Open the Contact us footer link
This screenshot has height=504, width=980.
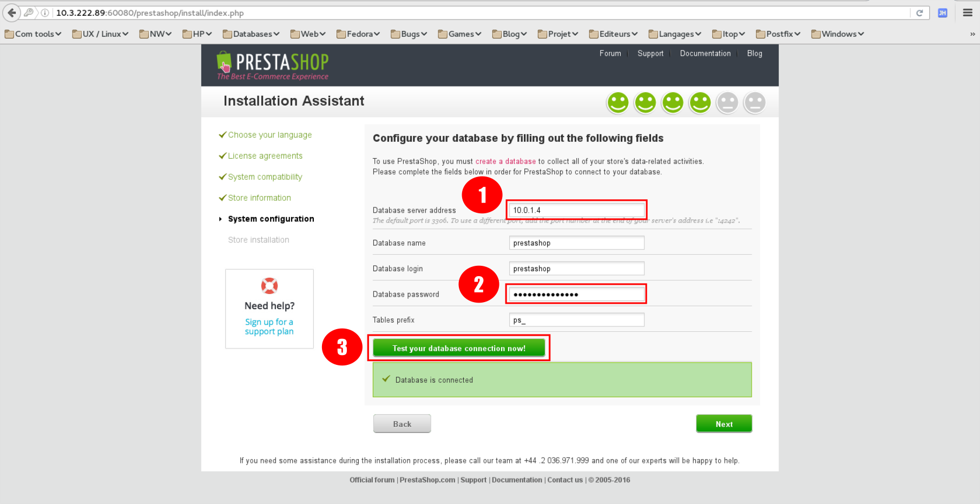pyautogui.click(x=565, y=480)
